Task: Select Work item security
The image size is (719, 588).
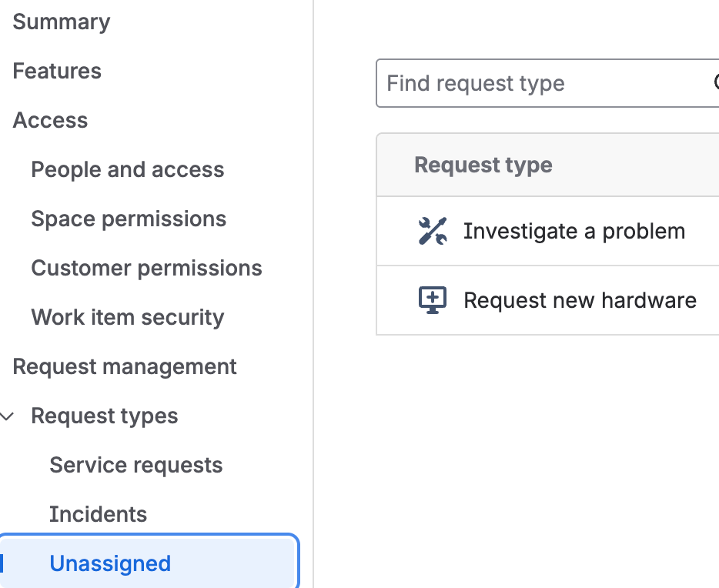Action: tap(127, 317)
